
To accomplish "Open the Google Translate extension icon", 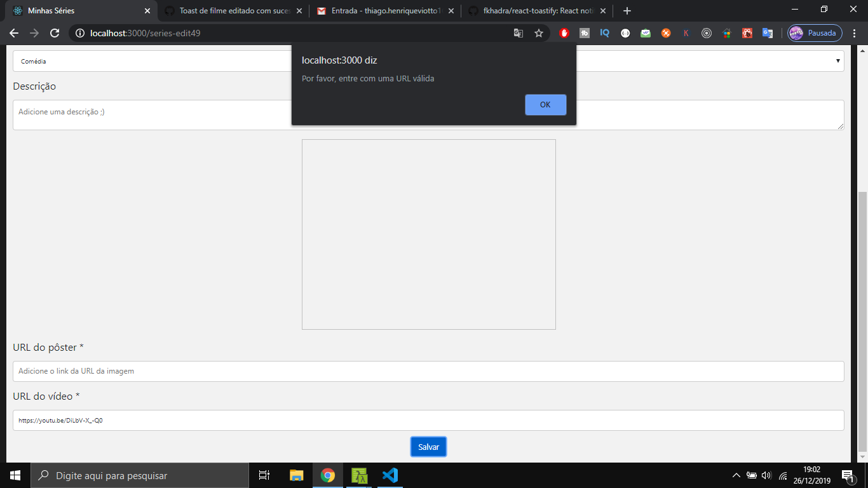I will click(768, 33).
